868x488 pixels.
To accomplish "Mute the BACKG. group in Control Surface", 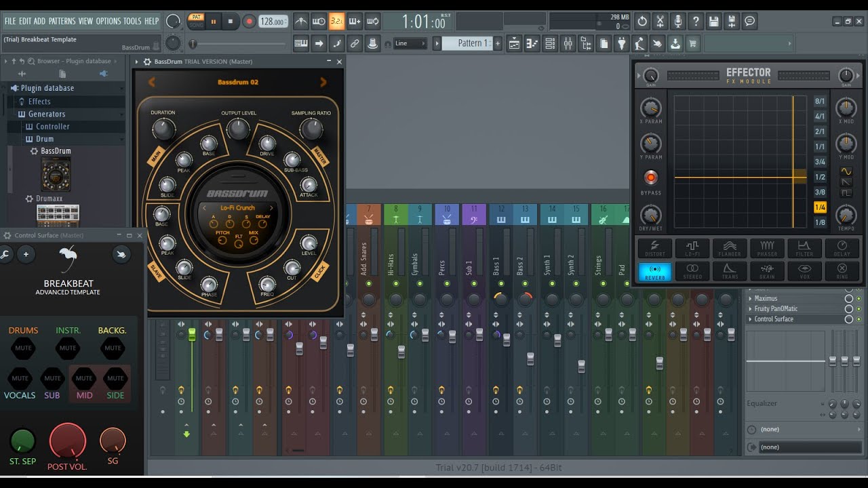I will tap(113, 348).
